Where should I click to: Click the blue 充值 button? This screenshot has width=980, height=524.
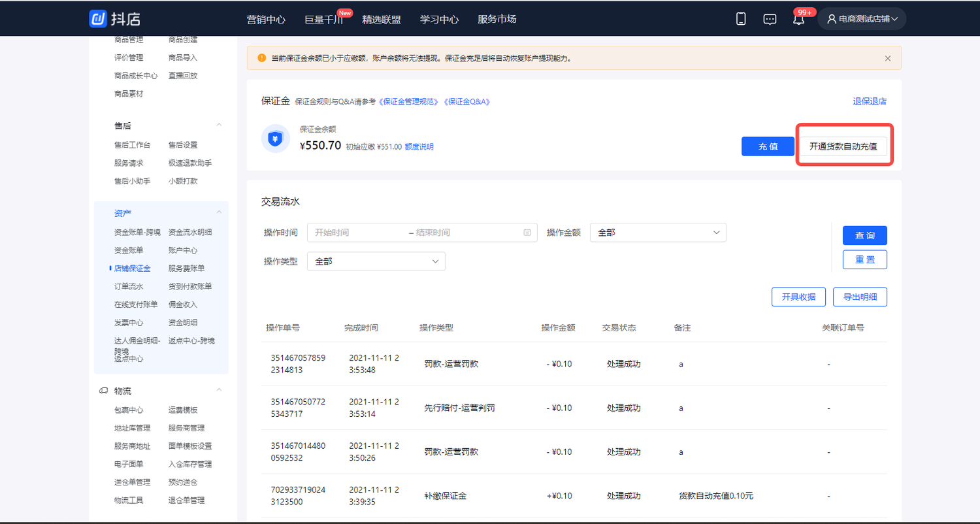coord(767,146)
